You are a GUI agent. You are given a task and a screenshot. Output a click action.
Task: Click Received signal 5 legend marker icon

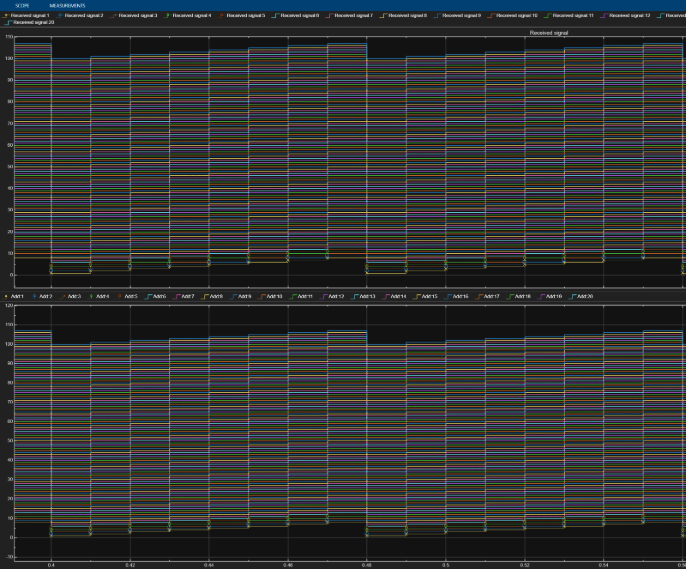pos(221,16)
